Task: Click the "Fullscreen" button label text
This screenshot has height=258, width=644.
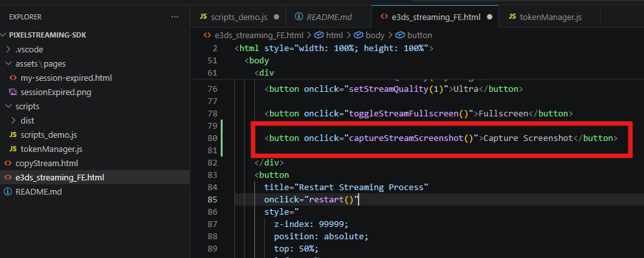Action: [503, 114]
